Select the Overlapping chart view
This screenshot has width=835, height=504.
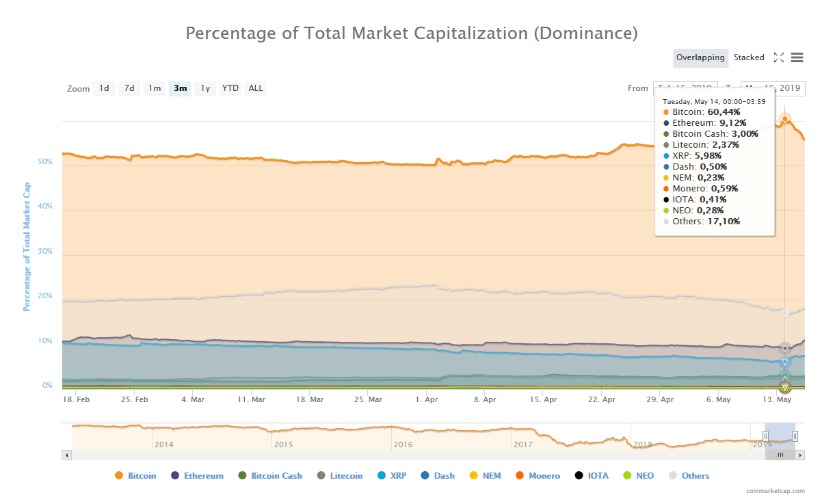(x=700, y=58)
